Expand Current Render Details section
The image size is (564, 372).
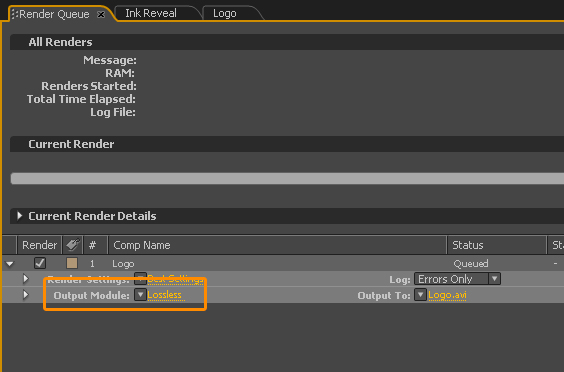(x=19, y=216)
